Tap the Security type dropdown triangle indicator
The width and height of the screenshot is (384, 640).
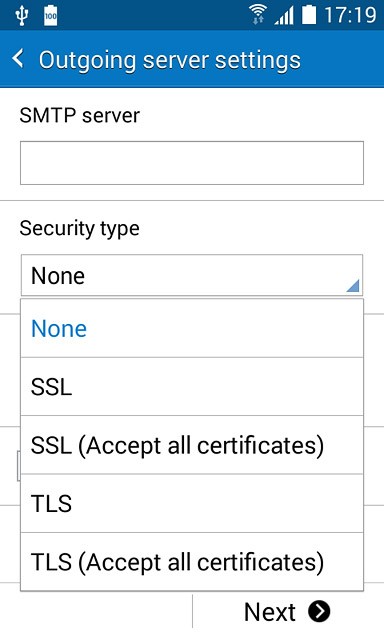coord(353,285)
